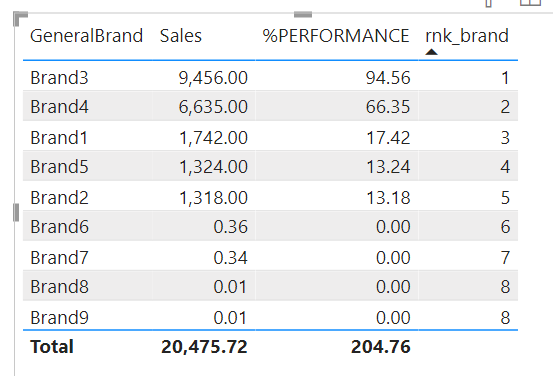The height and width of the screenshot is (376, 553).
Task: Sort by the GeneralBrand column header
Action: click(x=86, y=36)
